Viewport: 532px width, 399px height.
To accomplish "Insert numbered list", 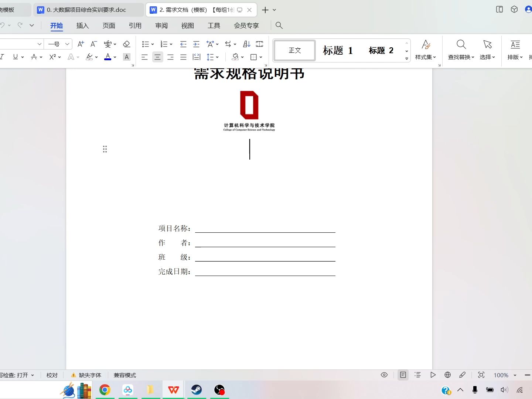I will pos(164,44).
